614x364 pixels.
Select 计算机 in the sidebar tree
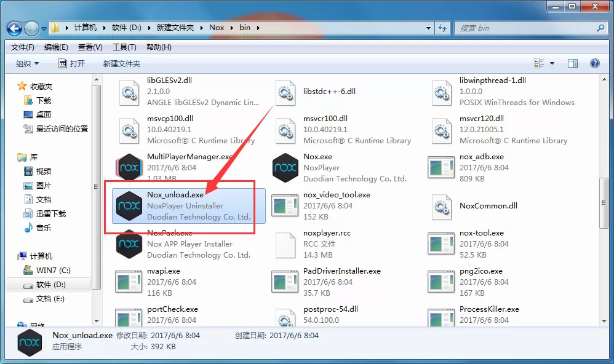41,256
